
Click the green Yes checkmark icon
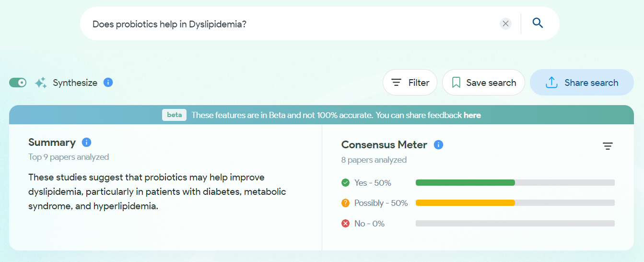coord(345,183)
